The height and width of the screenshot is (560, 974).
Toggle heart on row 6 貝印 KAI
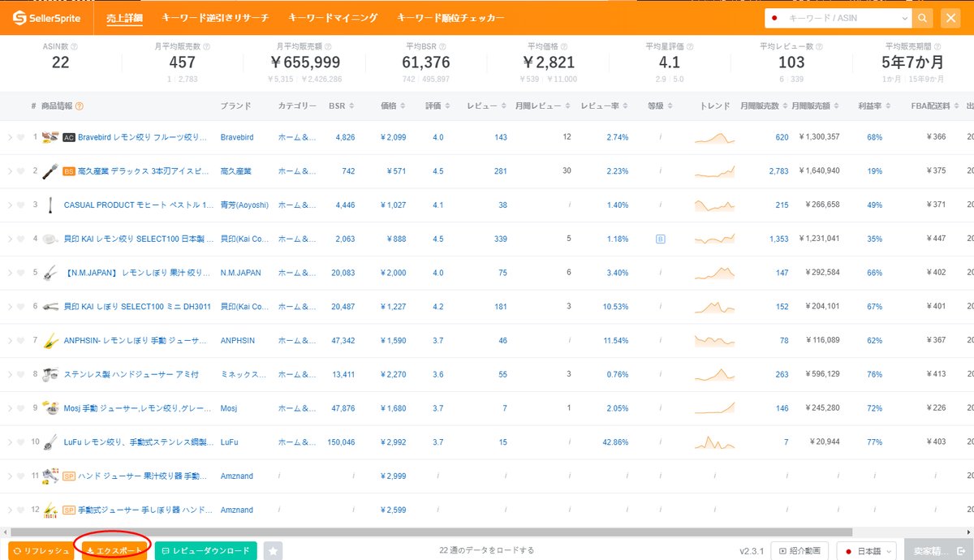(21, 307)
